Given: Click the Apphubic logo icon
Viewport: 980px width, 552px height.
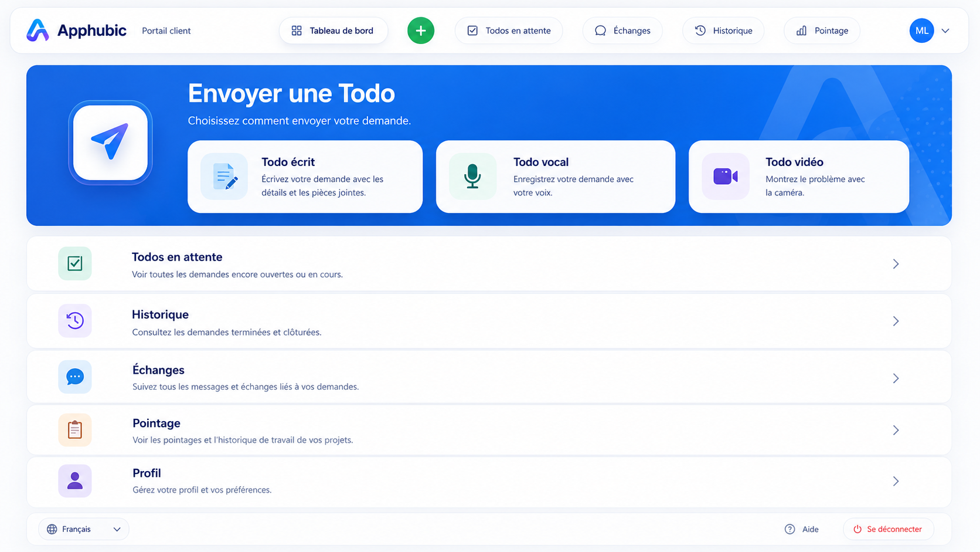Looking at the screenshot, I should (38, 31).
